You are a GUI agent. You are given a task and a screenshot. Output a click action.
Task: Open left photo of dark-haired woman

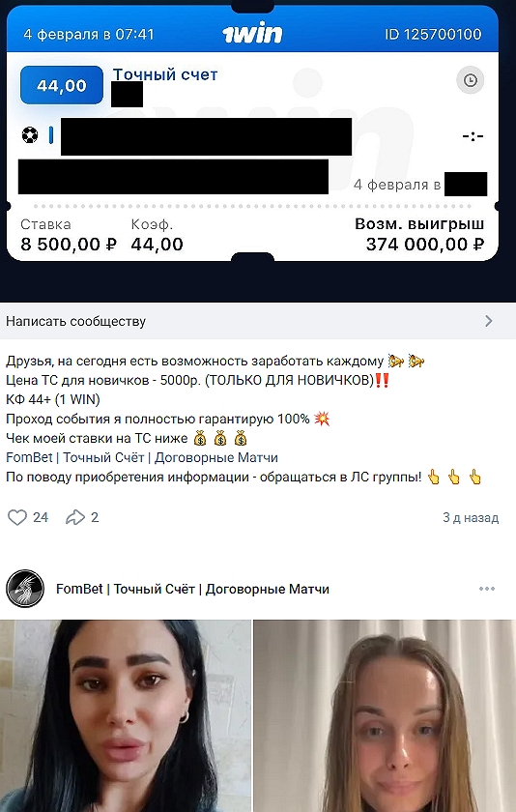tap(126, 715)
